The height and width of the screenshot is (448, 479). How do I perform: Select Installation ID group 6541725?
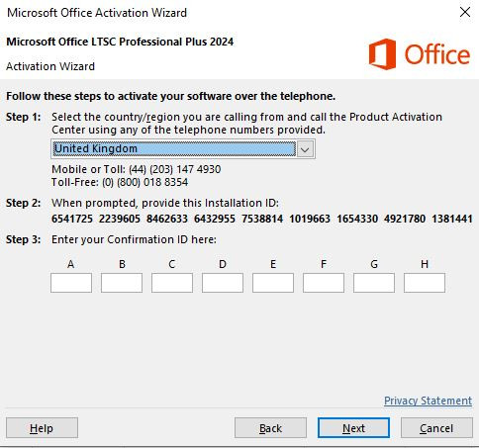tap(72, 219)
